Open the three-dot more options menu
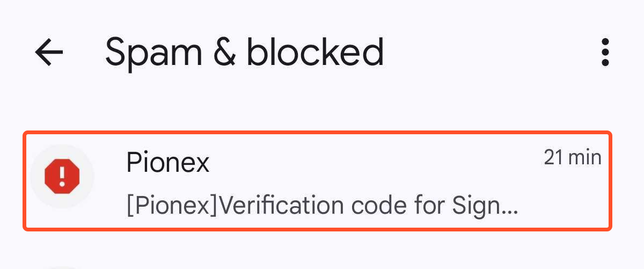 [x=605, y=52]
